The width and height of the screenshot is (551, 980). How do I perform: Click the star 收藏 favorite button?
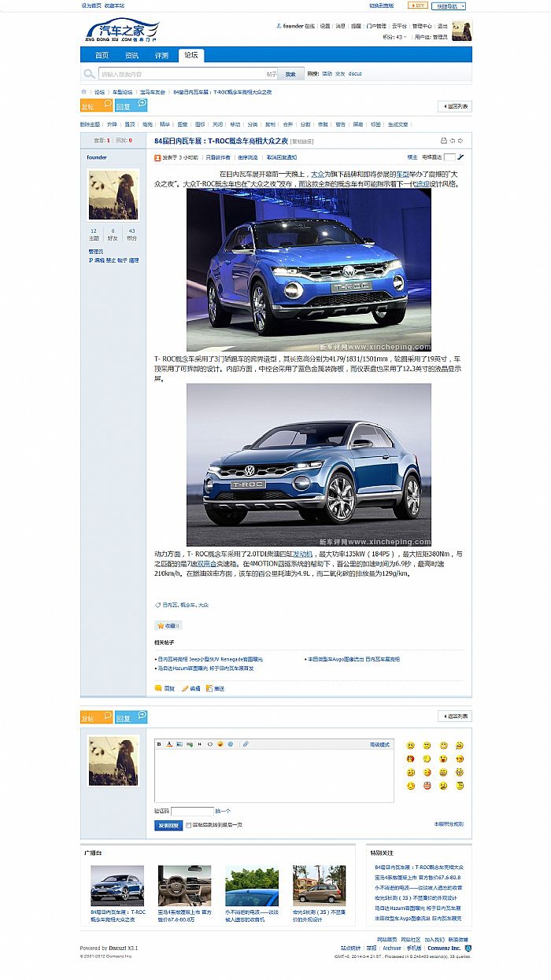tap(168, 626)
